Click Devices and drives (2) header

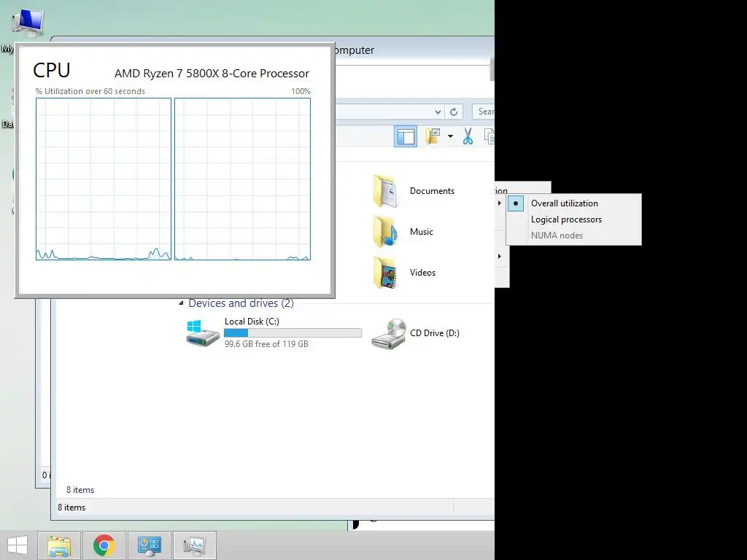tap(241, 303)
